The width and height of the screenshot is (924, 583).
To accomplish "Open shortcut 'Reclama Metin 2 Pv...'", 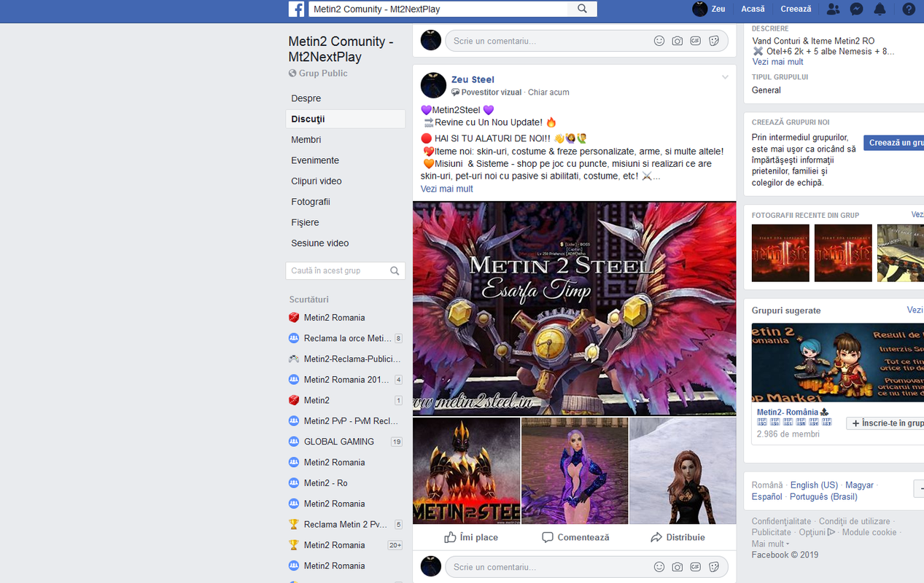I will click(345, 524).
